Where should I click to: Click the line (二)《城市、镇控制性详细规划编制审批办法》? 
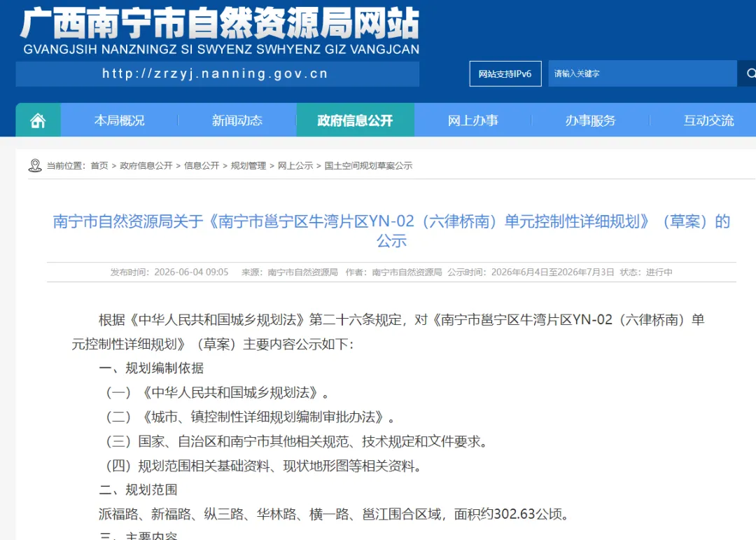pos(250,417)
